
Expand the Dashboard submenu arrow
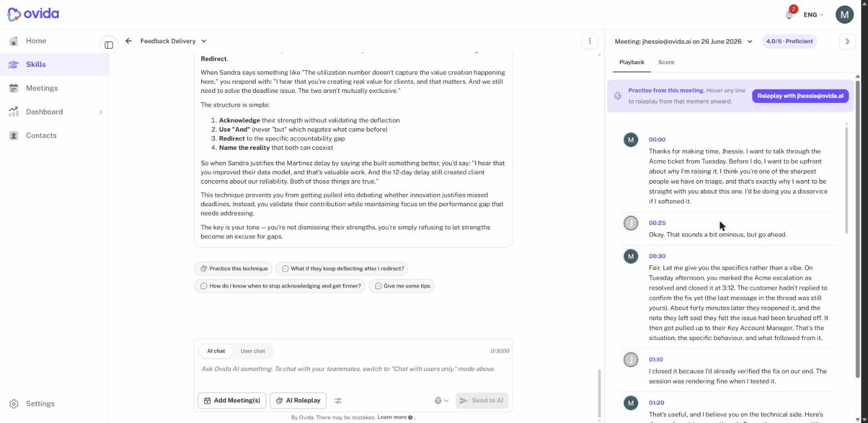[101, 112]
